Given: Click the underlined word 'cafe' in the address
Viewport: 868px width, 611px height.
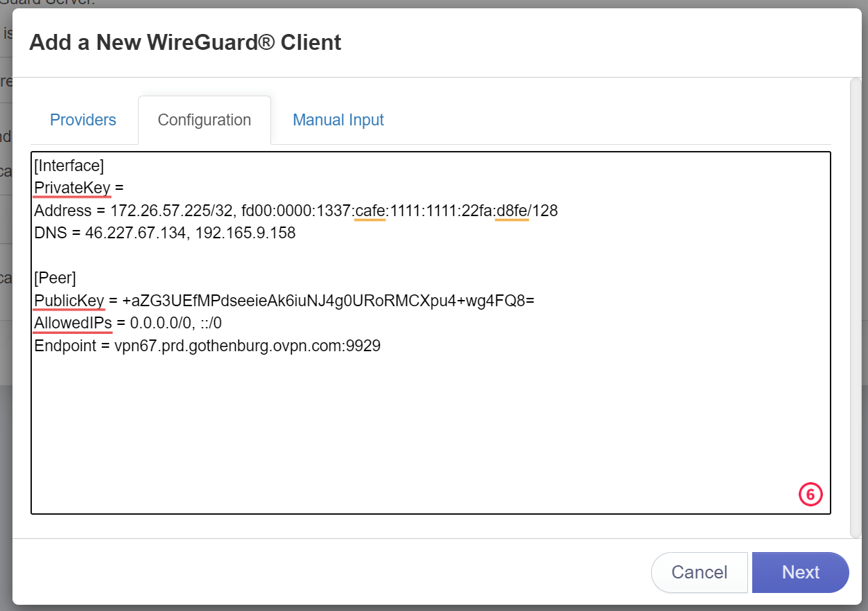Looking at the screenshot, I should (x=370, y=211).
